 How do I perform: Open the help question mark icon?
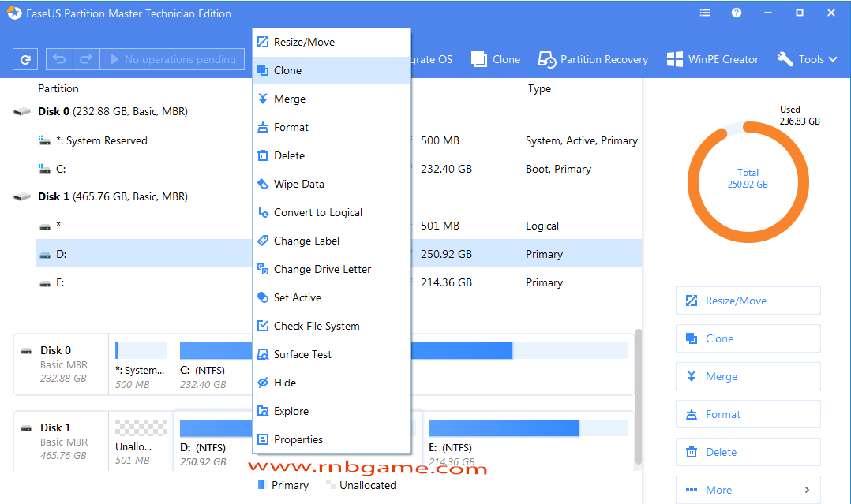736,13
